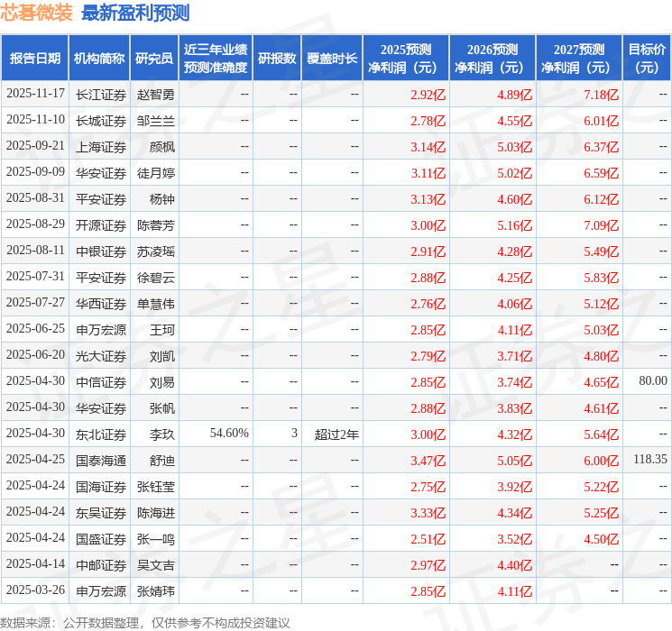Select analyst name 李玖
Image resolution: width=672 pixels, height=631 pixels.
click(x=162, y=434)
